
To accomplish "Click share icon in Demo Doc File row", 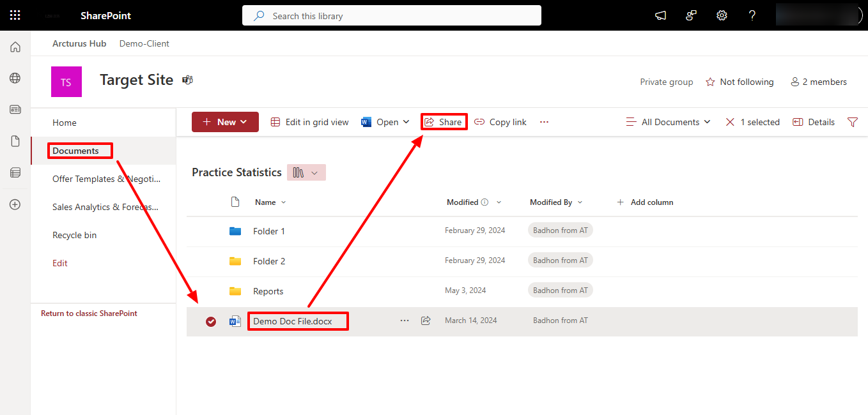I will coord(426,321).
